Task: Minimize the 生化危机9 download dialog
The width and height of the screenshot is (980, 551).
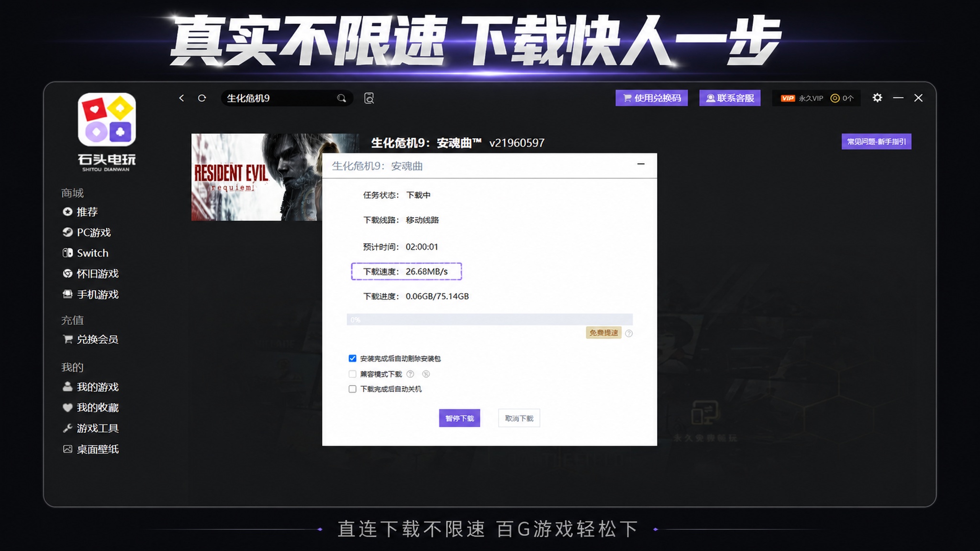Action: click(x=641, y=164)
